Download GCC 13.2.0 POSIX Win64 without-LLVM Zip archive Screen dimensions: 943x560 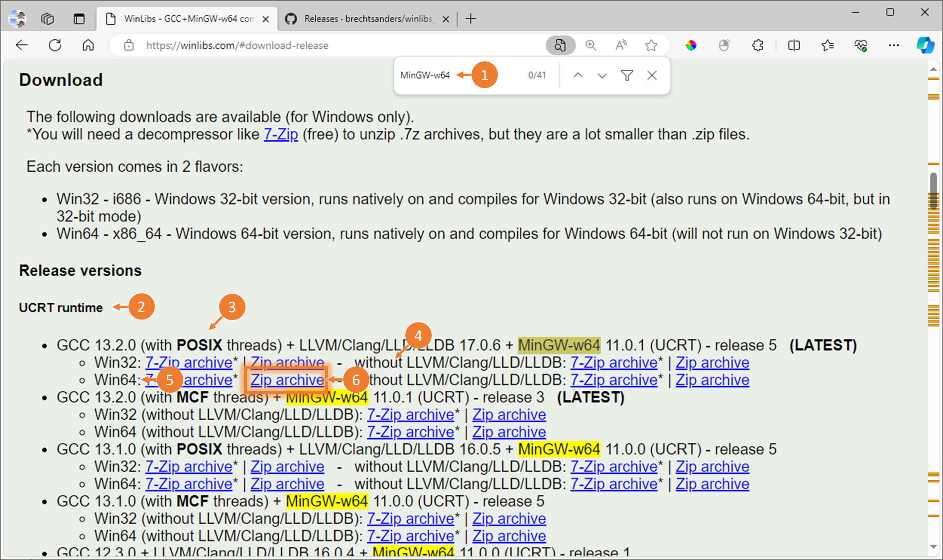712,380
